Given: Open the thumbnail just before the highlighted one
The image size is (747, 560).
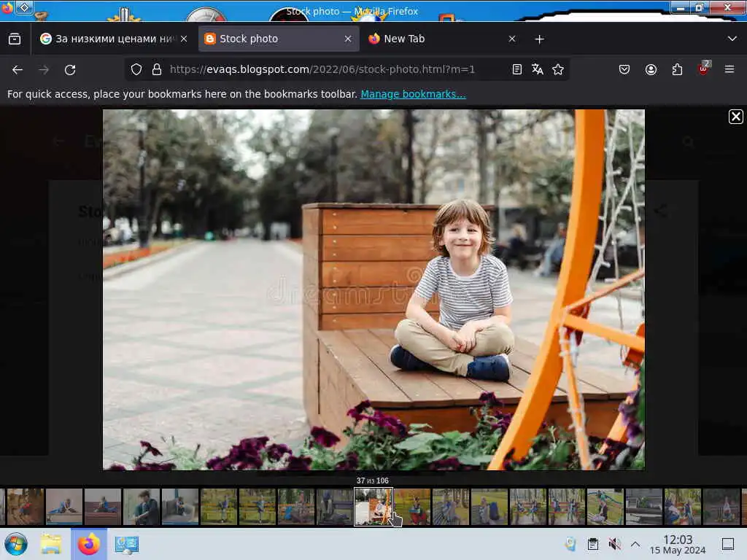Looking at the screenshot, I should (334, 506).
